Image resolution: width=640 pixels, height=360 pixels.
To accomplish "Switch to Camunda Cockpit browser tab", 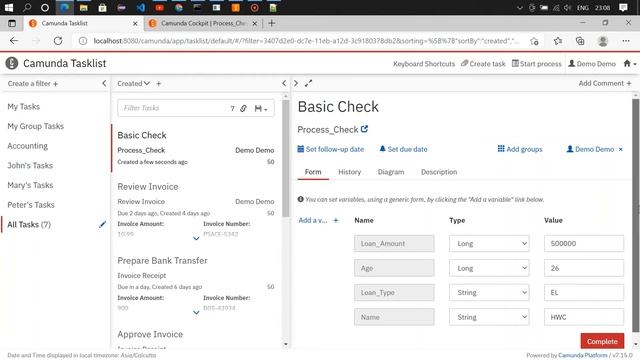I will click(x=203, y=23).
